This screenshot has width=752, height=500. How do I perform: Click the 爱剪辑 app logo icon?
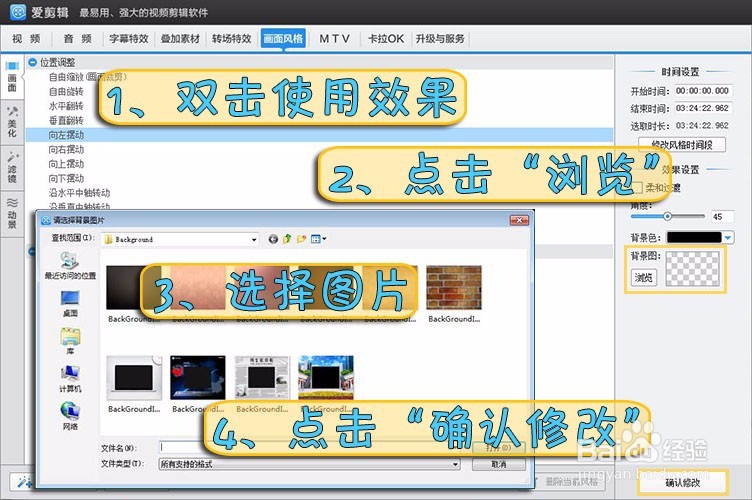coord(18,12)
